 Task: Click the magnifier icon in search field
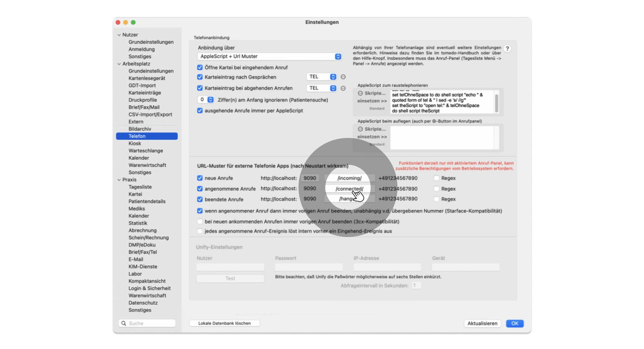coord(124,323)
